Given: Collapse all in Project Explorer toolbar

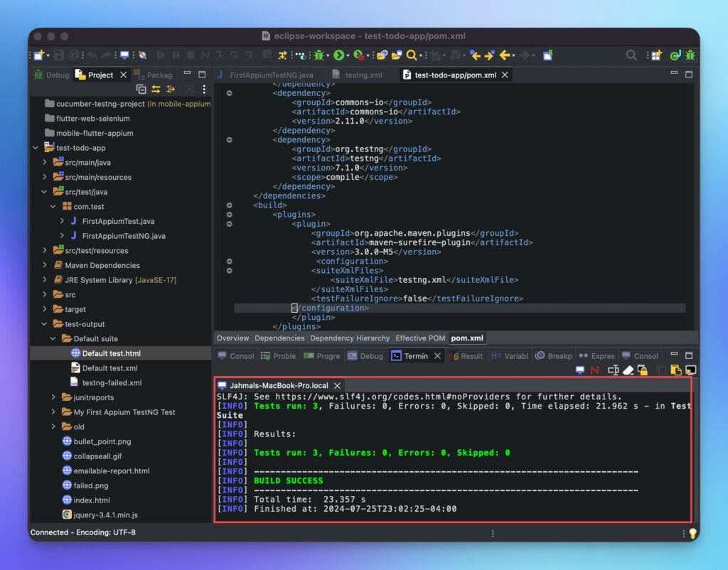Looking at the screenshot, I should (x=141, y=89).
